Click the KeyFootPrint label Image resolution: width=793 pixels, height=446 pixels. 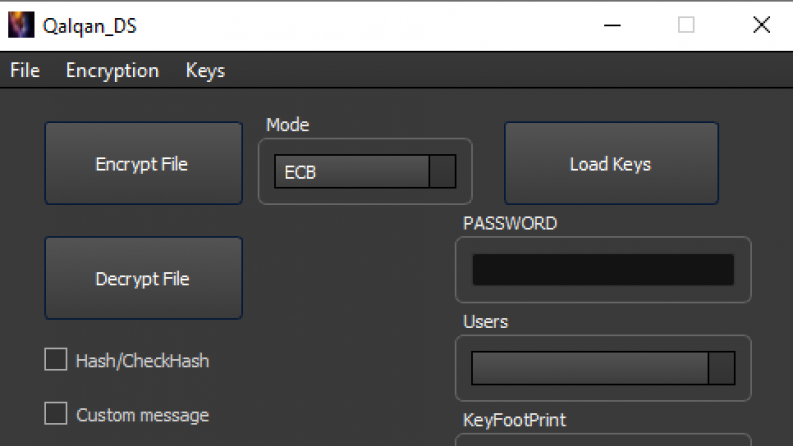[x=514, y=420]
